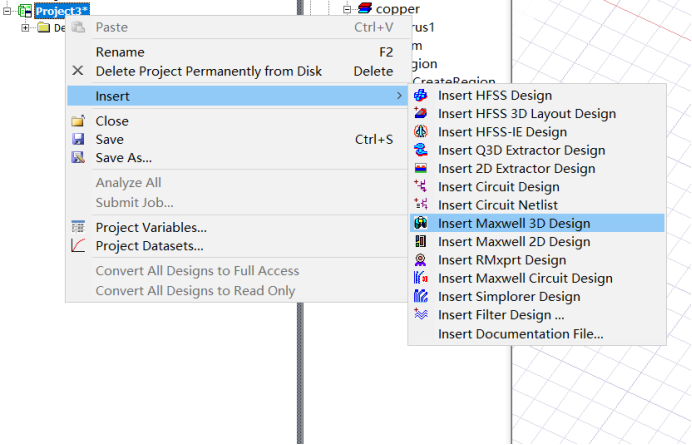Choose Insert HFSS-IE Design
Screen dimensions: 692x445
[x=537, y=132]
